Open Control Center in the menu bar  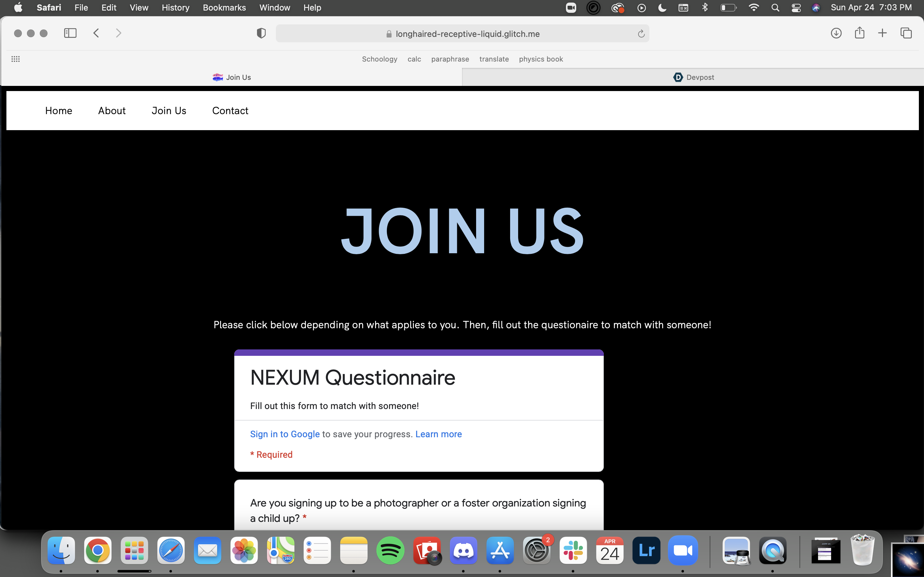click(x=796, y=8)
